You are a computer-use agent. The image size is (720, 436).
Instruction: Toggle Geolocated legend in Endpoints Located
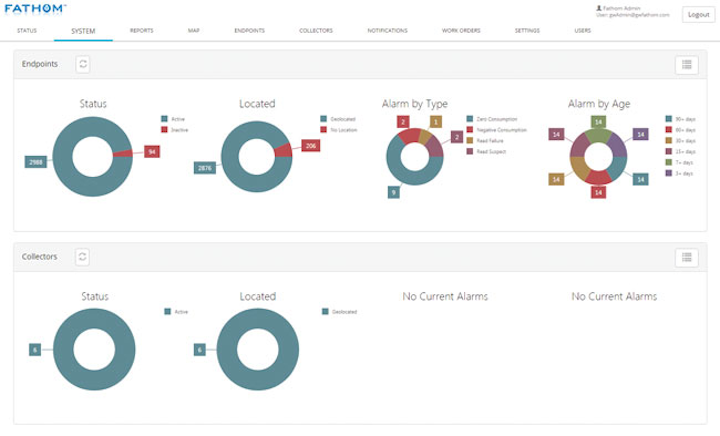[338, 119]
